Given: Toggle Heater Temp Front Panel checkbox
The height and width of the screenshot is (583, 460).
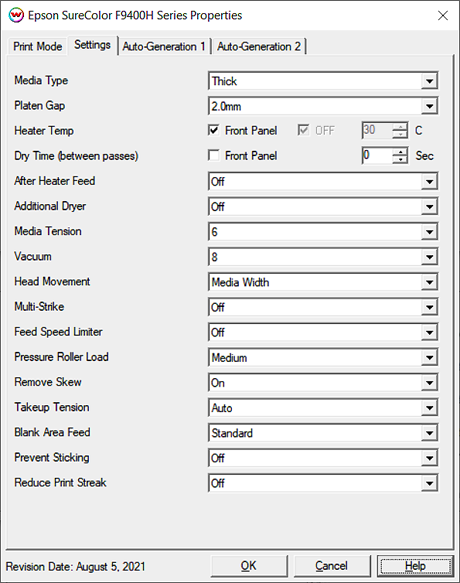Looking at the screenshot, I should coord(213,130).
